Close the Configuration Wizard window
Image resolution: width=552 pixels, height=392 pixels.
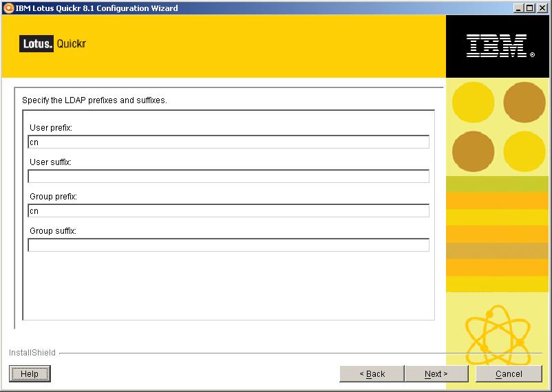click(542, 8)
